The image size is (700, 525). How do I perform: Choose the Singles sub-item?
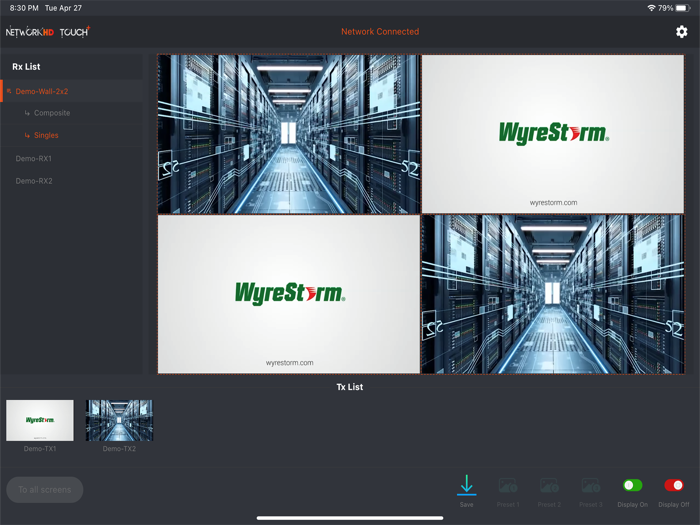pos(46,135)
